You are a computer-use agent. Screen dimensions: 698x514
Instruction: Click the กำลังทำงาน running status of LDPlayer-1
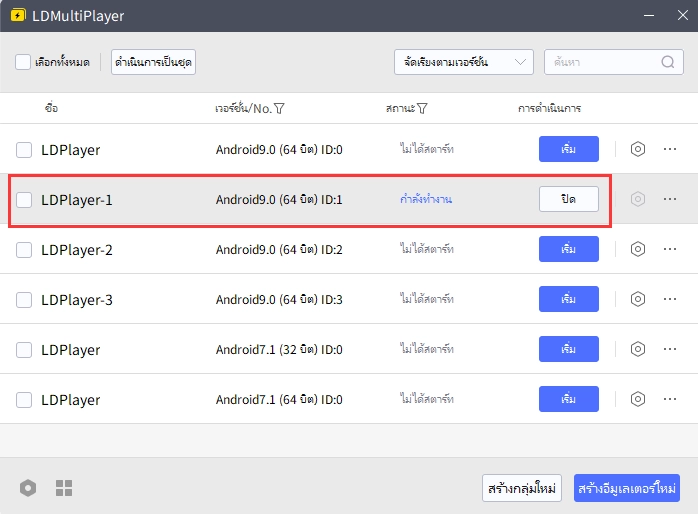(x=426, y=199)
